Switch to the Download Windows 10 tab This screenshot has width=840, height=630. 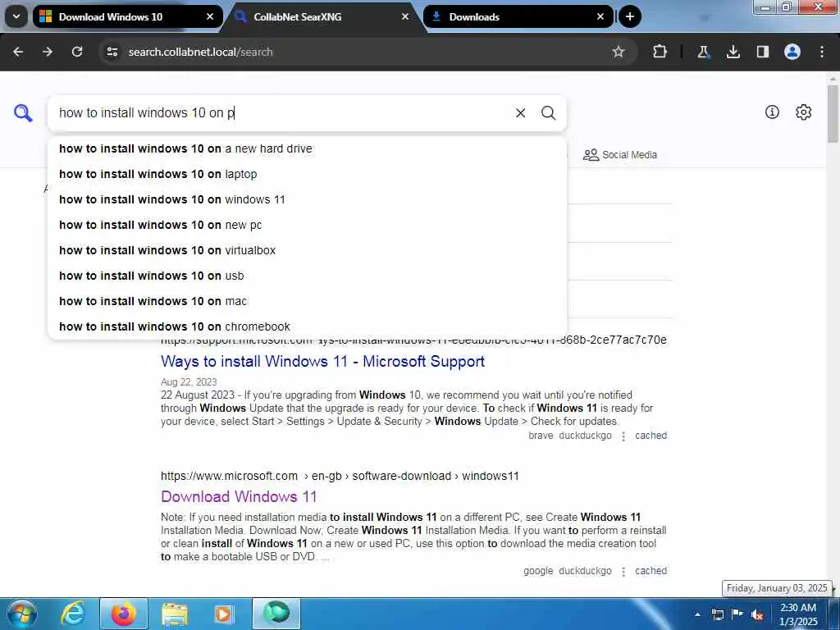pyautogui.click(x=127, y=16)
